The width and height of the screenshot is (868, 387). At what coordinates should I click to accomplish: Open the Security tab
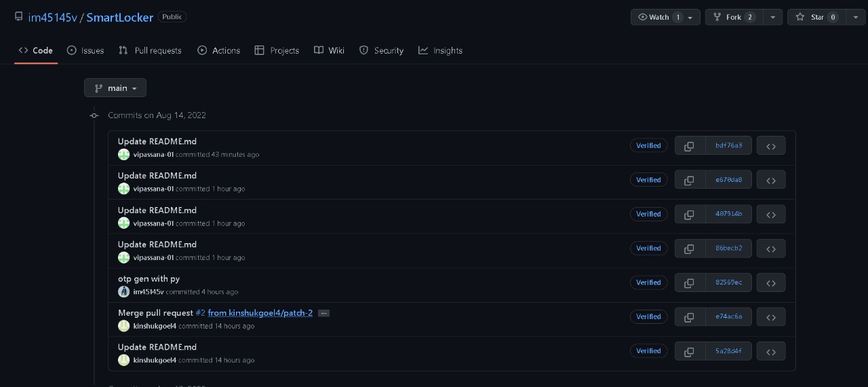(381, 50)
